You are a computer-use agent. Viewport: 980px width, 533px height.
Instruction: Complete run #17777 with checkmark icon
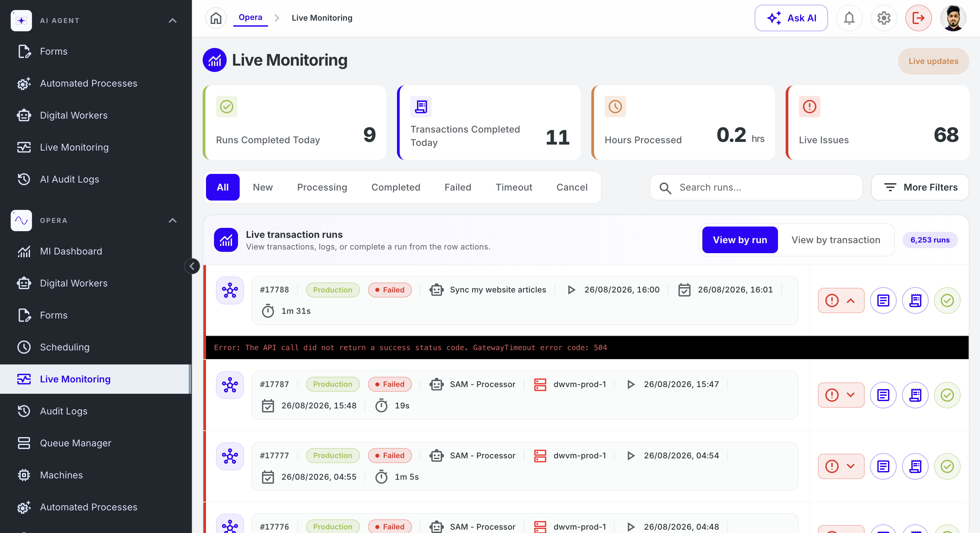click(x=947, y=466)
